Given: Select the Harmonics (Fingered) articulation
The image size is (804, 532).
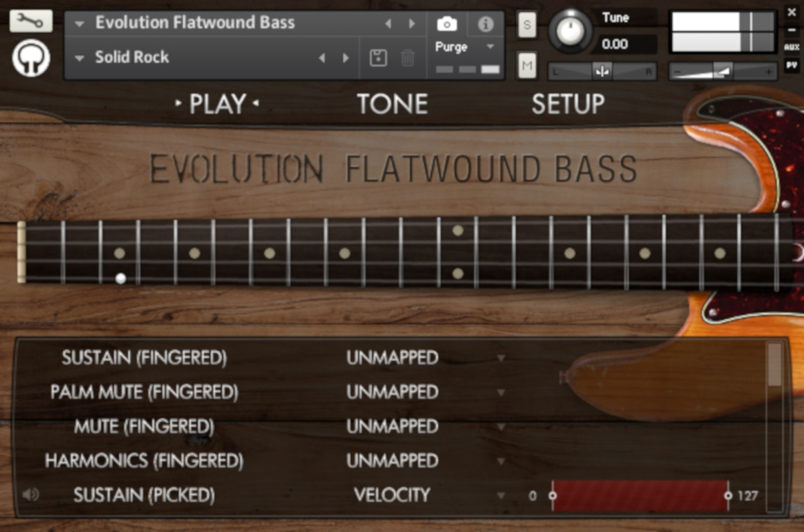Looking at the screenshot, I should pyautogui.click(x=144, y=460).
